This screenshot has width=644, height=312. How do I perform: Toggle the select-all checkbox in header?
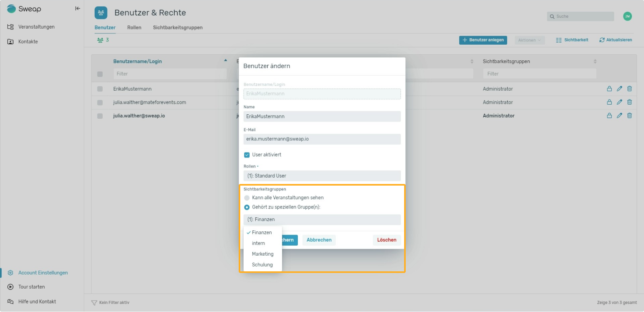100,74
